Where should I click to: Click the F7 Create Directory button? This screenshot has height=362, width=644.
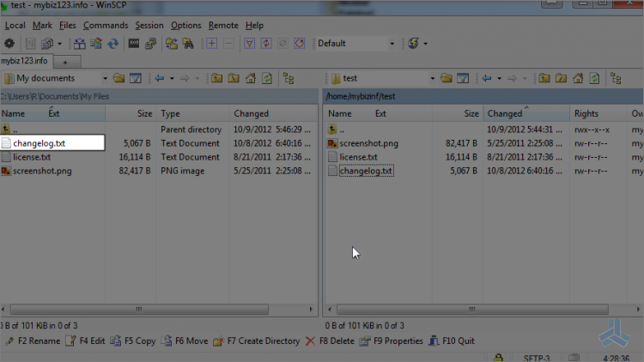tap(257, 341)
